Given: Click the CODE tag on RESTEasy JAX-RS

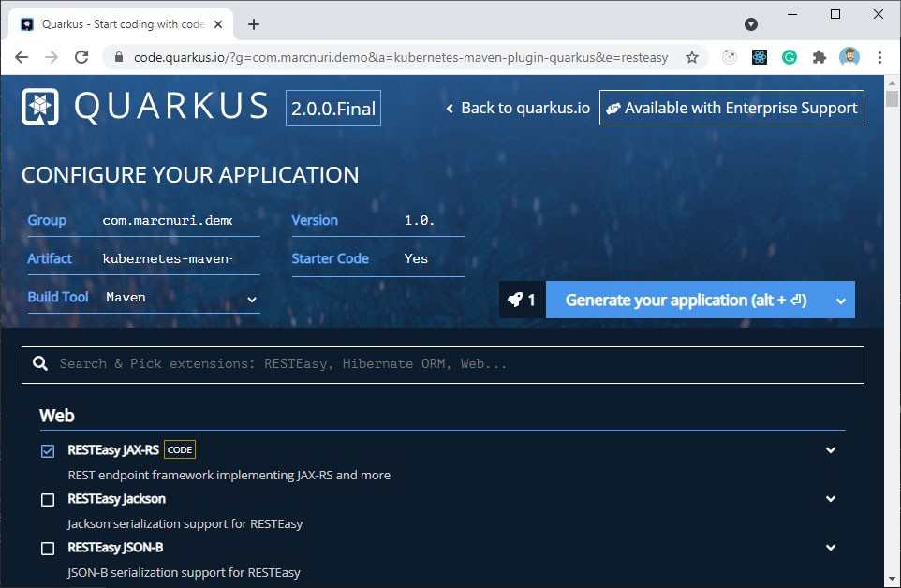Looking at the screenshot, I should 180,449.
